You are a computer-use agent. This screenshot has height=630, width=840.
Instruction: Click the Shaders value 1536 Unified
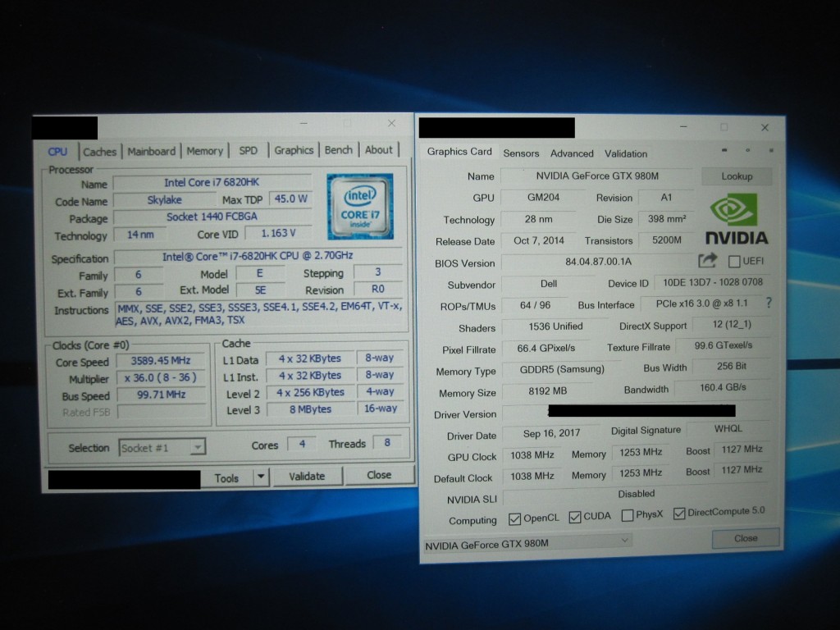pos(555,326)
